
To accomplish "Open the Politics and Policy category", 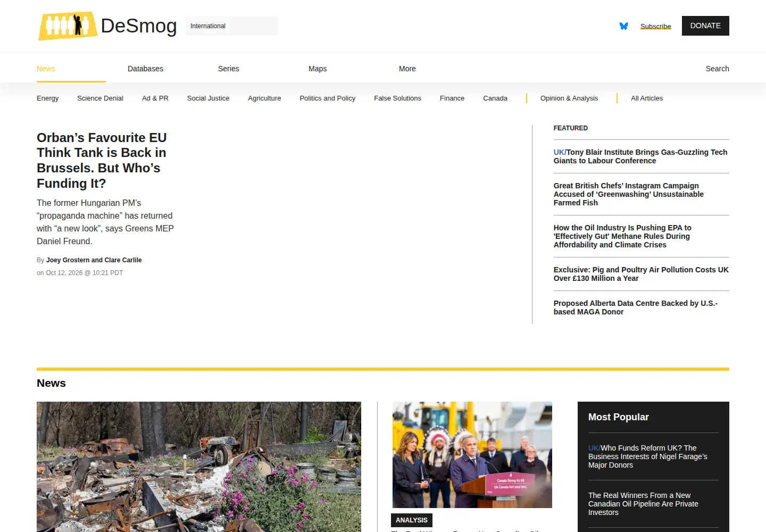I will coord(328,98).
